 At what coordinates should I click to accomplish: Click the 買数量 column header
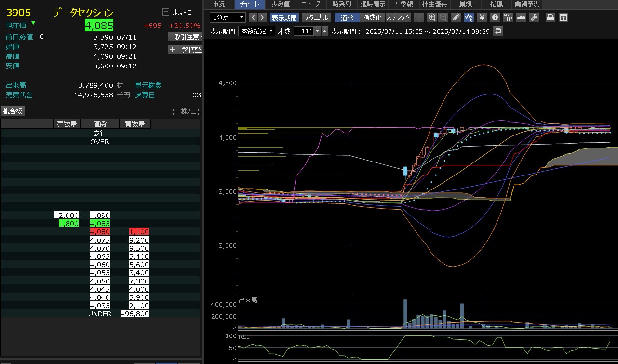[135, 124]
